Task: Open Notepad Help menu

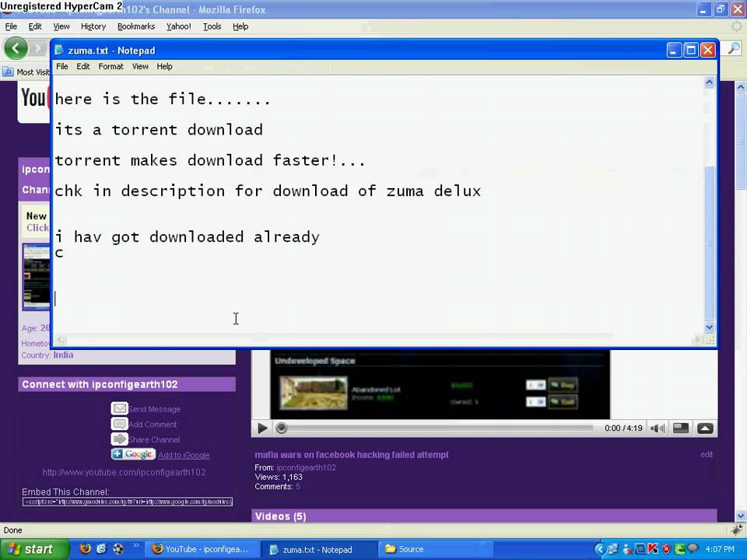Action: [164, 67]
